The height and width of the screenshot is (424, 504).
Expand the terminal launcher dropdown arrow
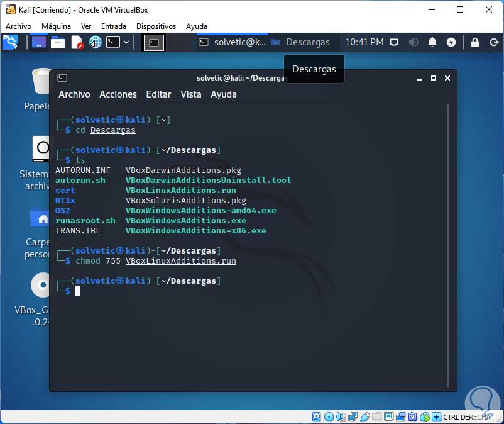coord(126,42)
